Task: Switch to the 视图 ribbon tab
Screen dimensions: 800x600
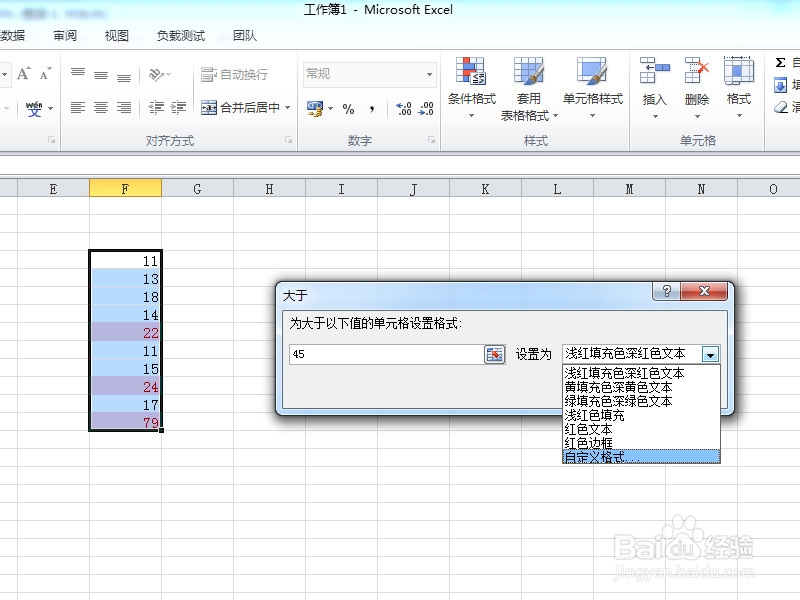Action: [x=116, y=35]
